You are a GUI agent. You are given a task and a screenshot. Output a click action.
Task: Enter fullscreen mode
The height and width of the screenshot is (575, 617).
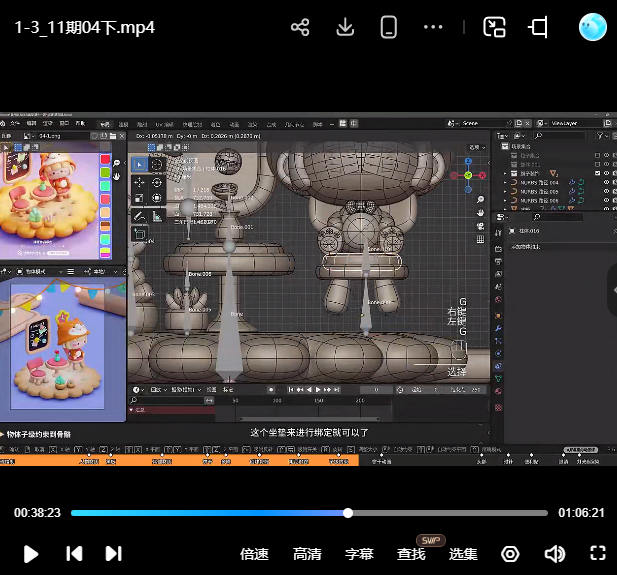598,553
